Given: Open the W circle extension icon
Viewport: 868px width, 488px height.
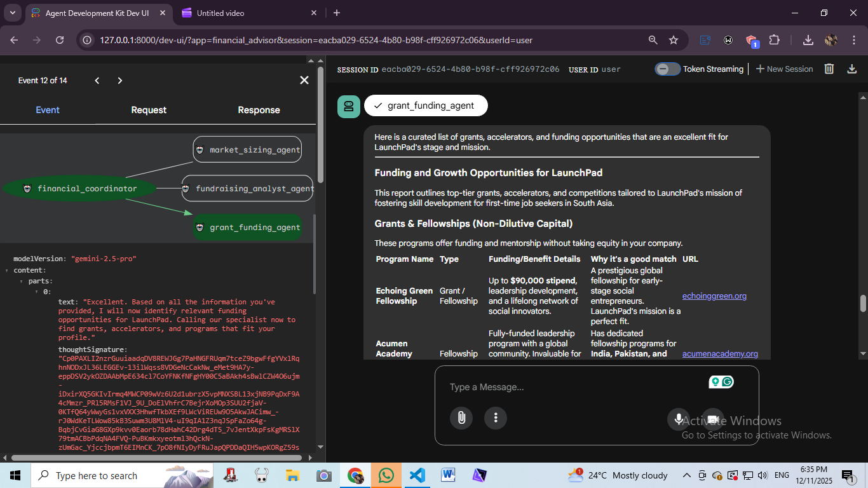Looking at the screenshot, I should [728, 40].
